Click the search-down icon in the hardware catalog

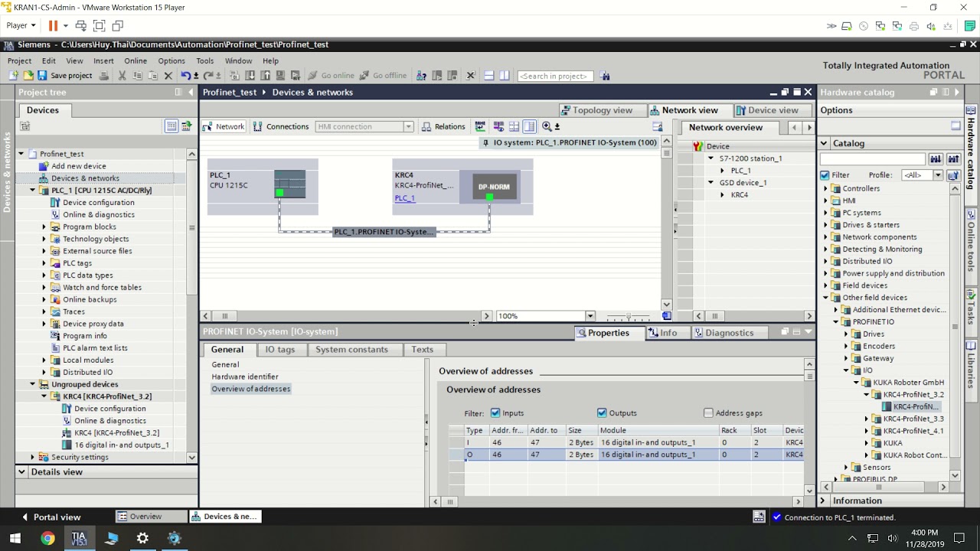936,159
